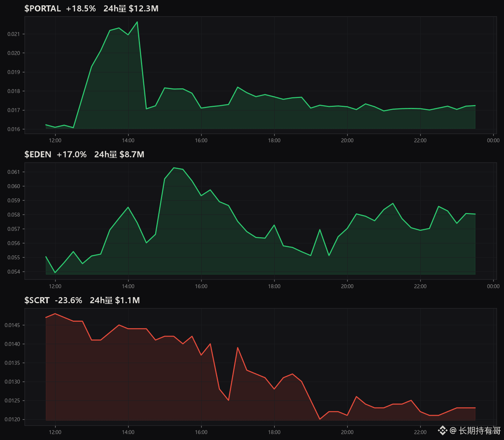
Task: Click 20:00 on the $EDEN time axis
Action: tap(347, 286)
